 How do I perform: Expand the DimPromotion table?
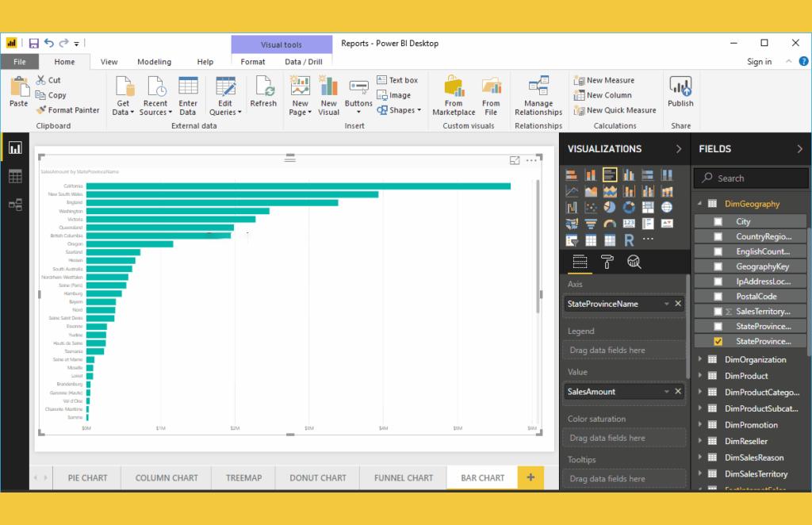(699, 425)
